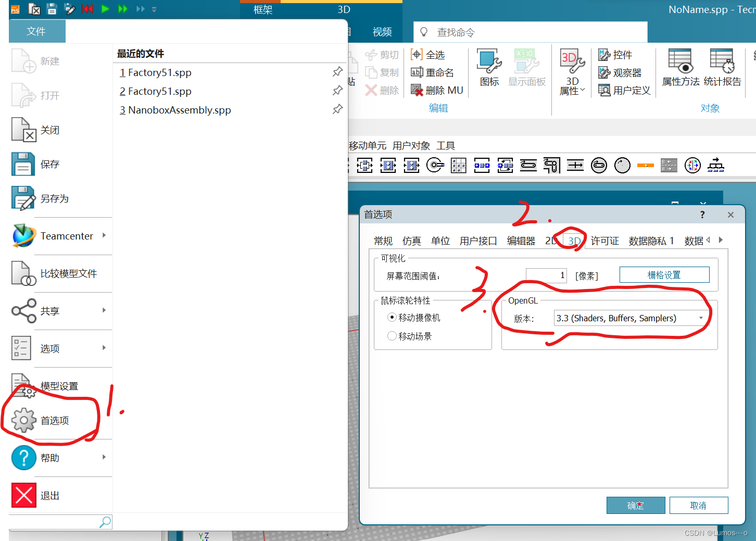The width and height of the screenshot is (756, 541).
Task: Open the 视频 ribbon tab
Action: (382, 32)
